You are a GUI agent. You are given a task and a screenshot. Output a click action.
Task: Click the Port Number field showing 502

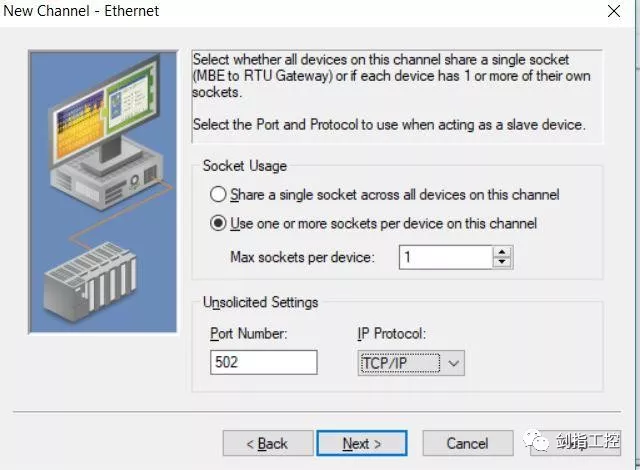[x=263, y=362]
